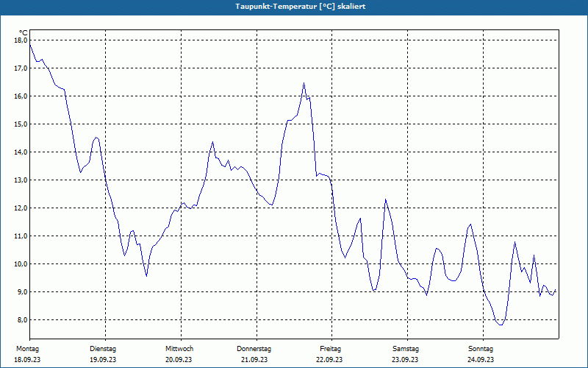Click the date 18.09.23

(x=27, y=360)
